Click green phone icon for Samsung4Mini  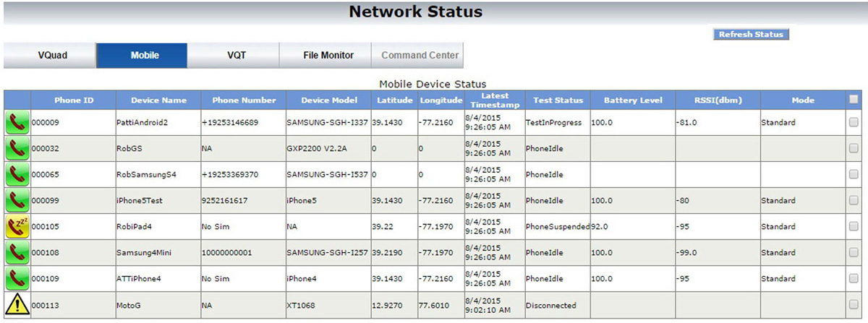tap(17, 253)
